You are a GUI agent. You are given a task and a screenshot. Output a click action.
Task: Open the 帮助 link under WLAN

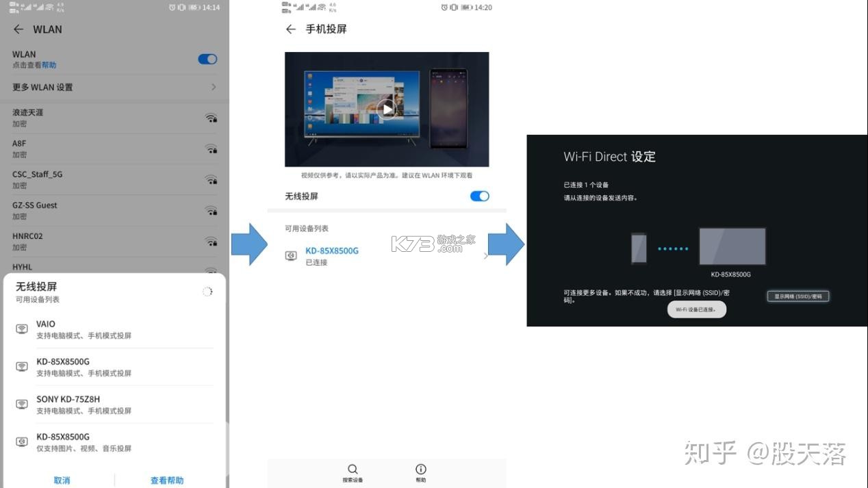pyautogui.click(x=49, y=66)
